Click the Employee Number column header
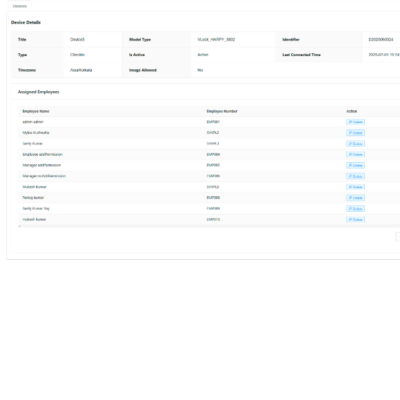This screenshot has width=400, height=400. coord(222,111)
